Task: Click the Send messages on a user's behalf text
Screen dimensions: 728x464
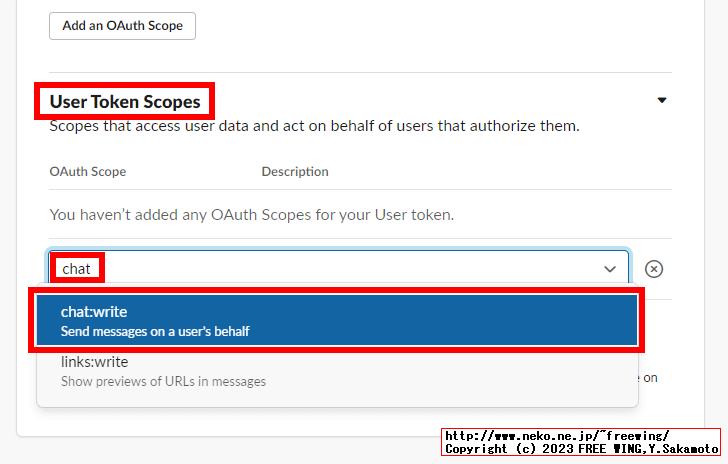Action: [155, 331]
